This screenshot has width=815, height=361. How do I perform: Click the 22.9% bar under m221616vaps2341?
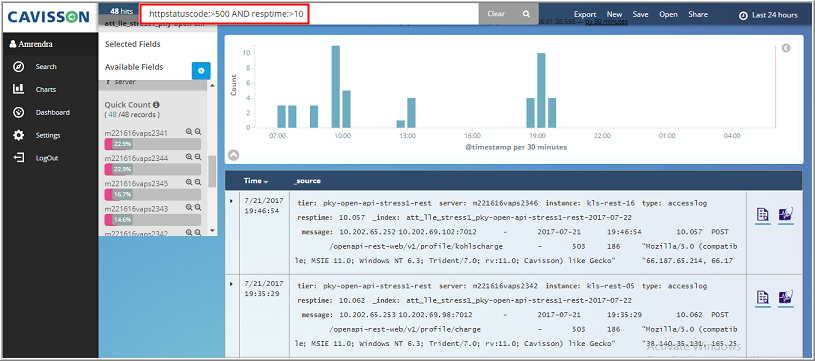click(x=153, y=144)
